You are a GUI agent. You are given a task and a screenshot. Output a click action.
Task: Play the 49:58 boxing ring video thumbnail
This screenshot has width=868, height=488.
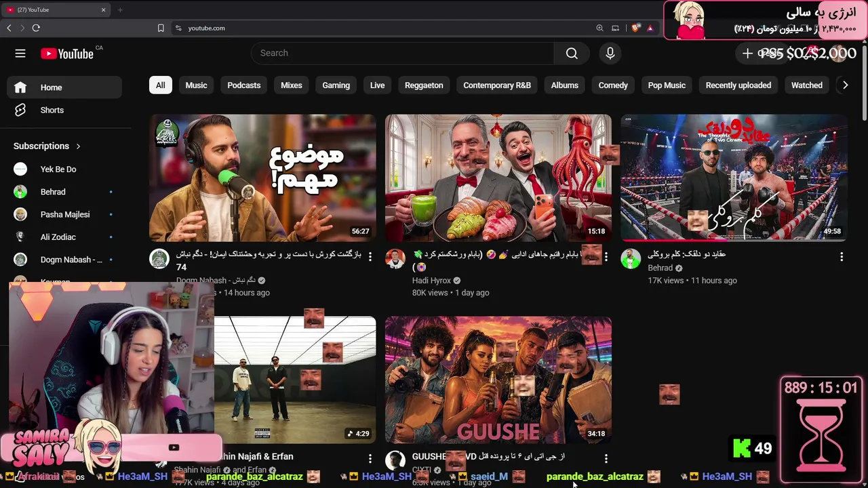tap(734, 178)
